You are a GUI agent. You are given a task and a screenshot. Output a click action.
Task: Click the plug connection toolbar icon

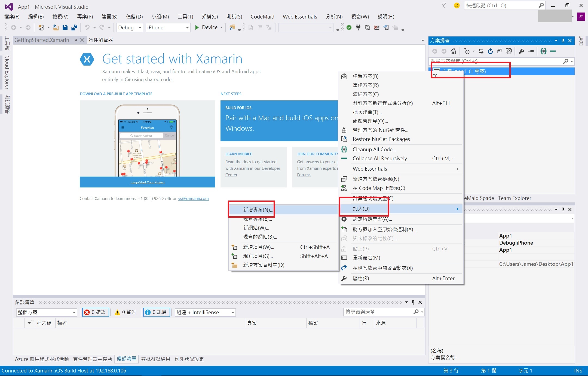358,27
